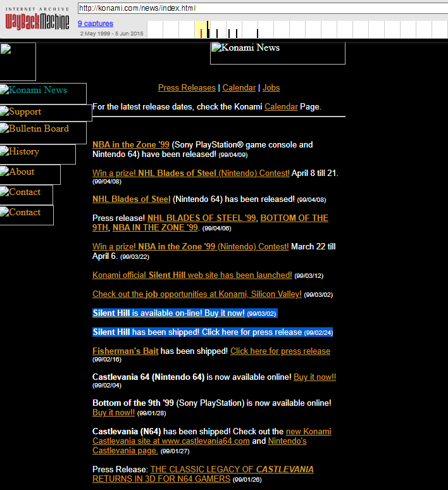Click the Konami News header banner image
The image size is (448, 490).
[277, 53]
